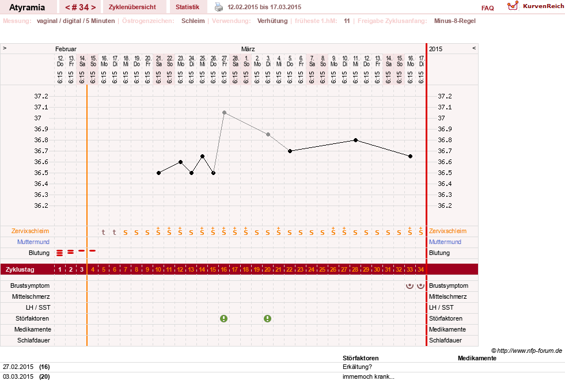Click S+ mucus symbol on cycle day 33
This screenshot has width=565, height=392.
coord(409,231)
